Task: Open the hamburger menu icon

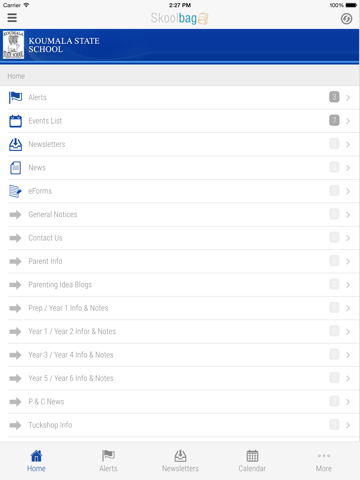Action: coord(12,18)
